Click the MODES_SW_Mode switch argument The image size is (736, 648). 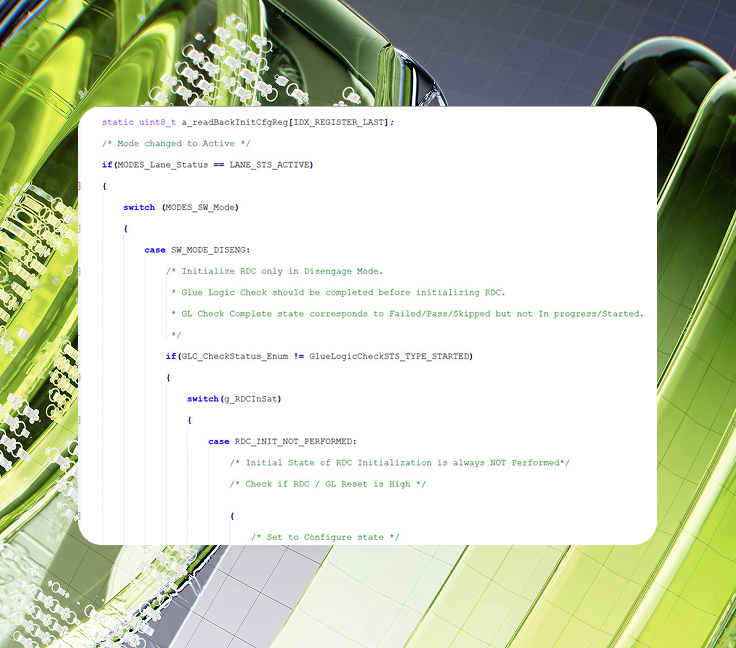(x=203, y=207)
